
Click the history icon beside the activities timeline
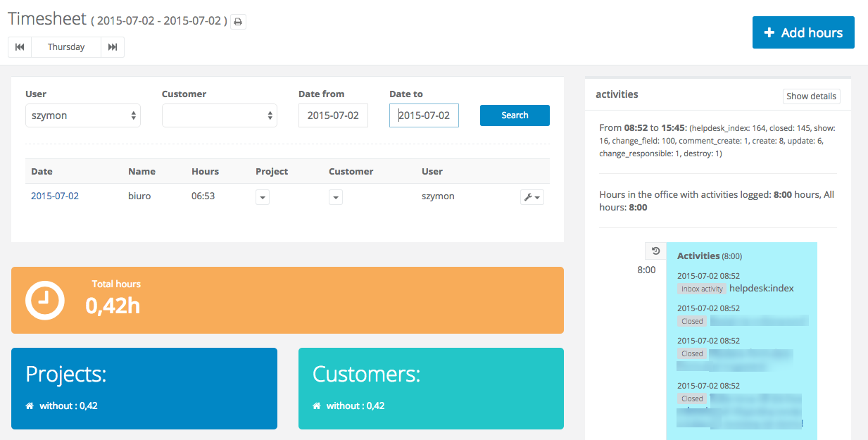point(655,251)
